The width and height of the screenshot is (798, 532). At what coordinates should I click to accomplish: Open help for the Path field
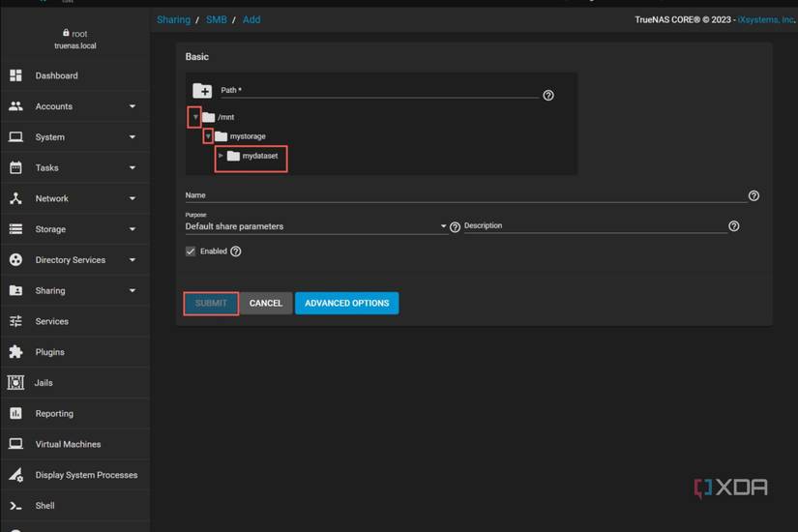pos(548,95)
